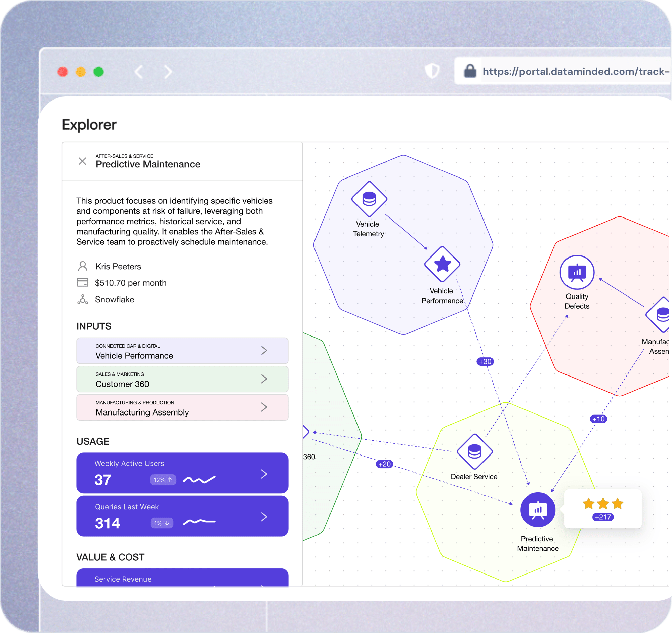Select the Vehicle Performance star node

click(x=442, y=264)
